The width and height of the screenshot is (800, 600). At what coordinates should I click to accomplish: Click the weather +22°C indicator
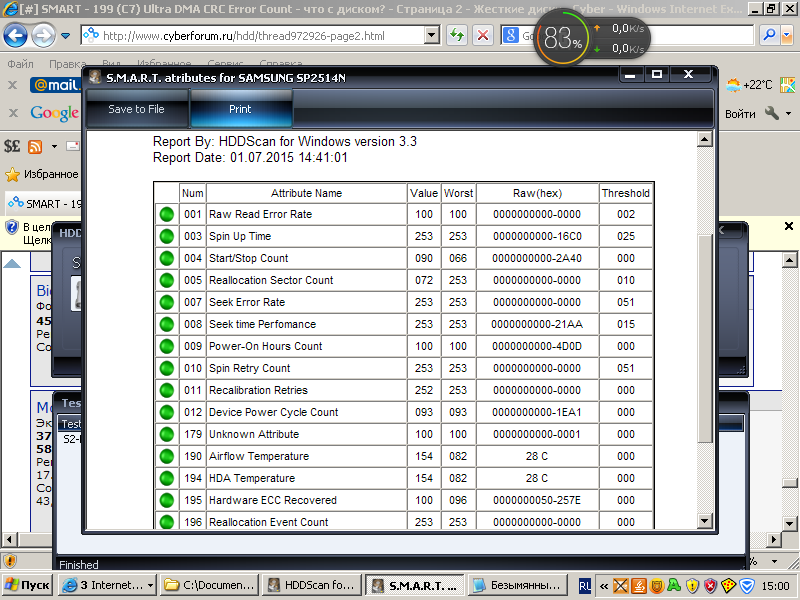pos(749,85)
